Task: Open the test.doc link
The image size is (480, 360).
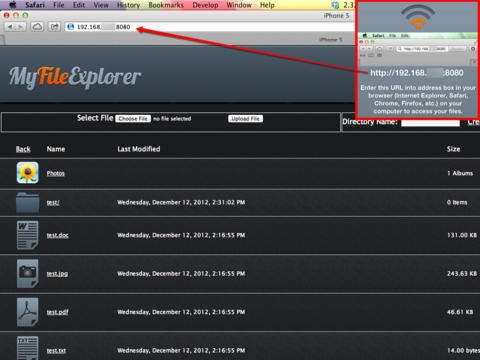Action: pyautogui.click(x=58, y=235)
